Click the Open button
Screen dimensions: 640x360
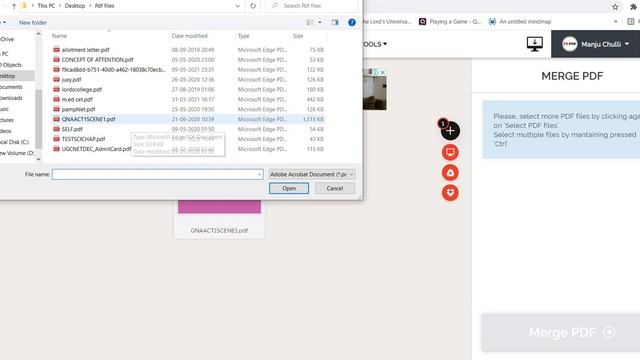[x=289, y=188]
